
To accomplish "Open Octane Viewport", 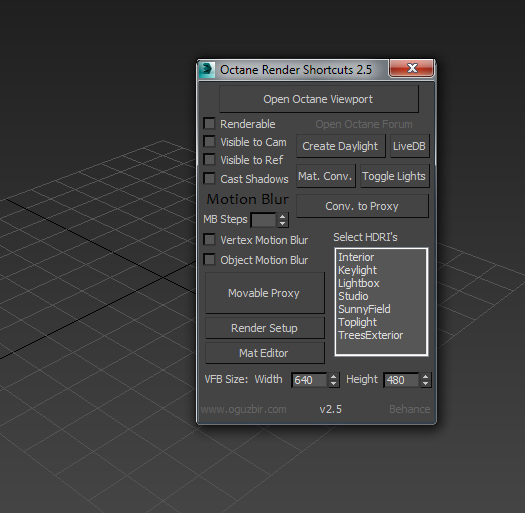I will coord(319,99).
